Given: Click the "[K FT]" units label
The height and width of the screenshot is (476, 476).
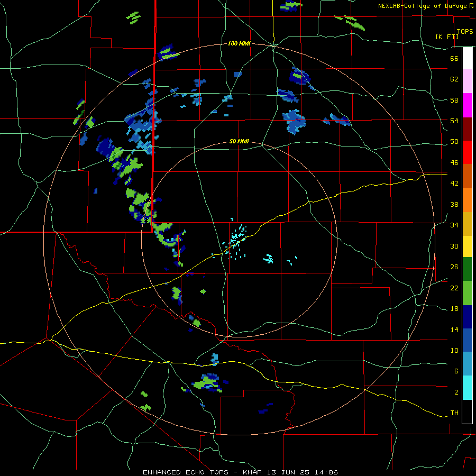Looking at the screenshot, I should (x=447, y=36).
